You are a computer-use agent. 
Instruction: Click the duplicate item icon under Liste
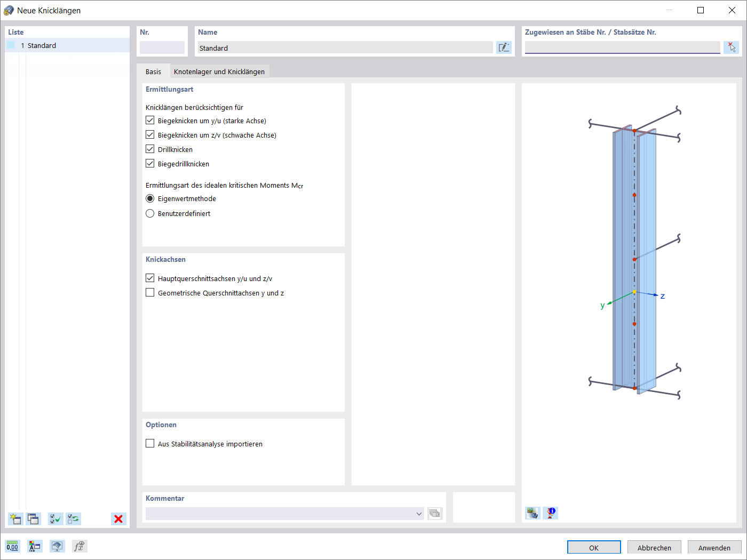coord(34,519)
